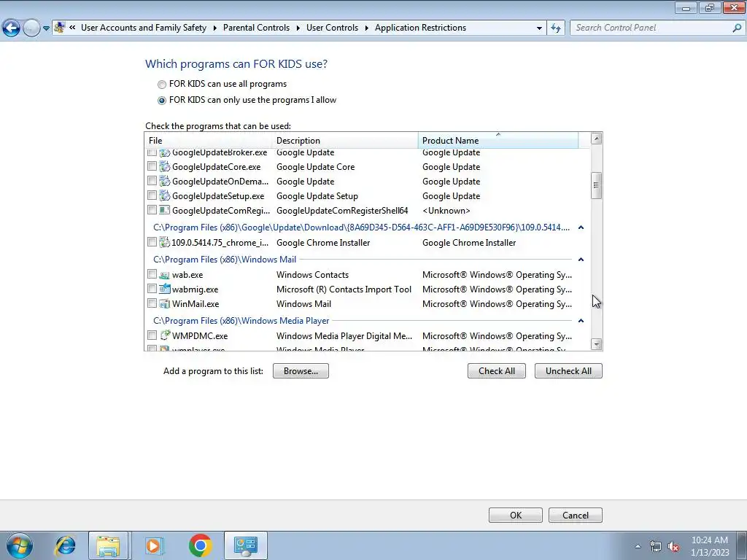Click the search magnifier icon
747x560 pixels.
(737, 28)
